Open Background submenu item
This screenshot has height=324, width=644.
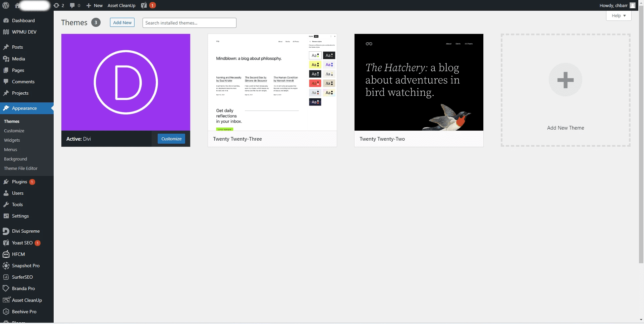click(x=15, y=159)
